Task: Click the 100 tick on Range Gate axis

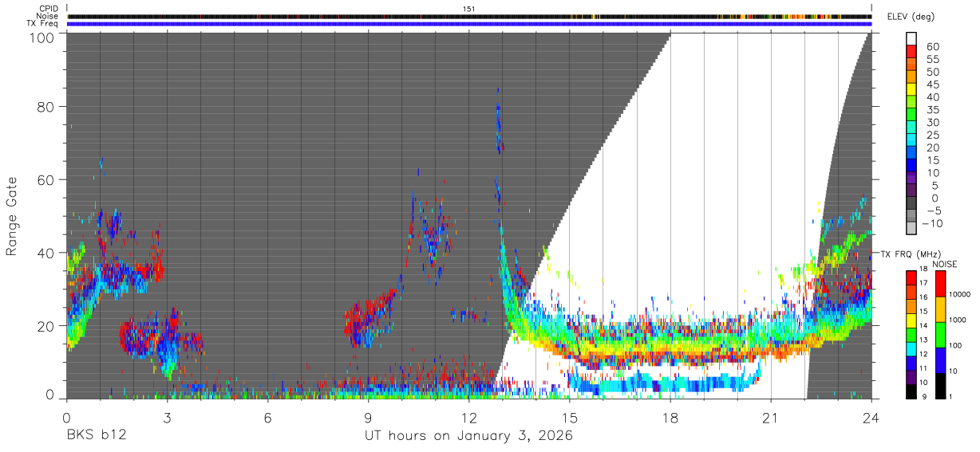Action: click(x=41, y=37)
